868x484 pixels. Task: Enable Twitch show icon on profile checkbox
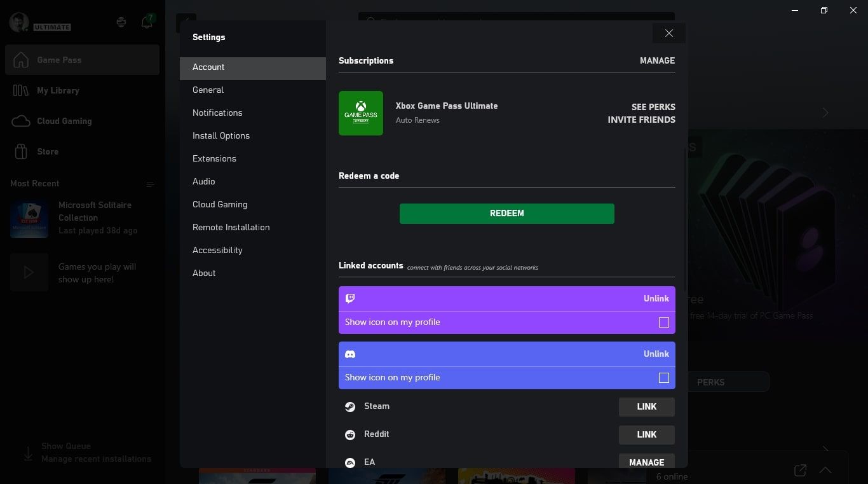pyautogui.click(x=663, y=322)
